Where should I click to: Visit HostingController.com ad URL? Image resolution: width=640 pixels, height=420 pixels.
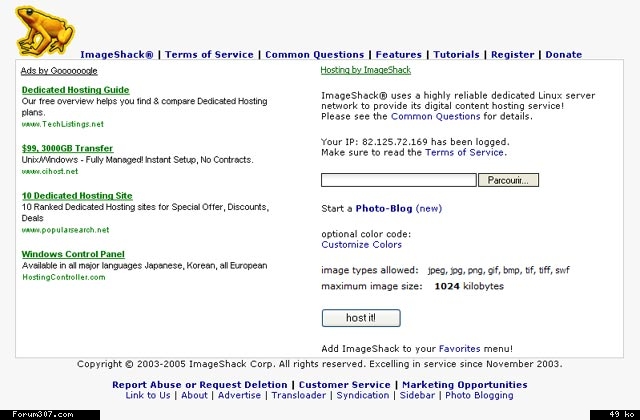pyautogui.click(x=64, y=277)
